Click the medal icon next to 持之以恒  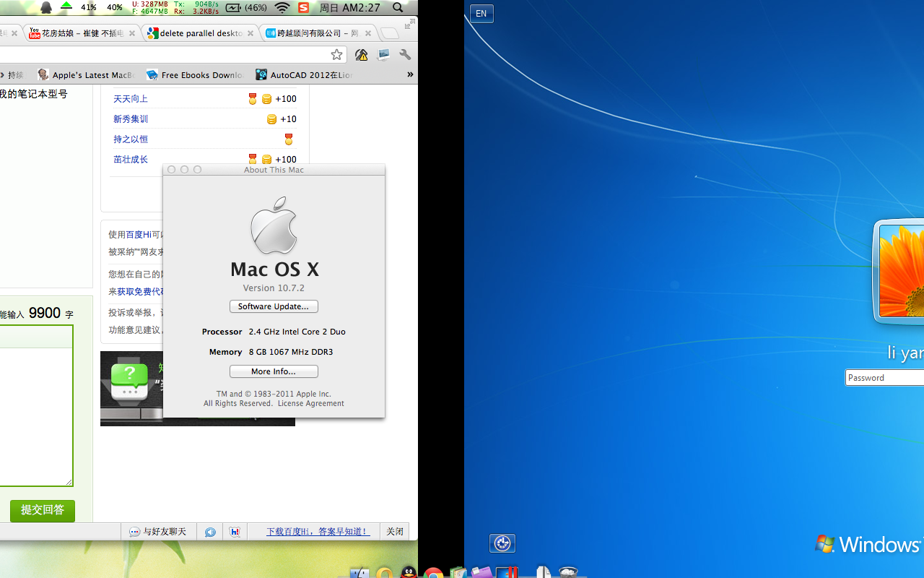289,139
